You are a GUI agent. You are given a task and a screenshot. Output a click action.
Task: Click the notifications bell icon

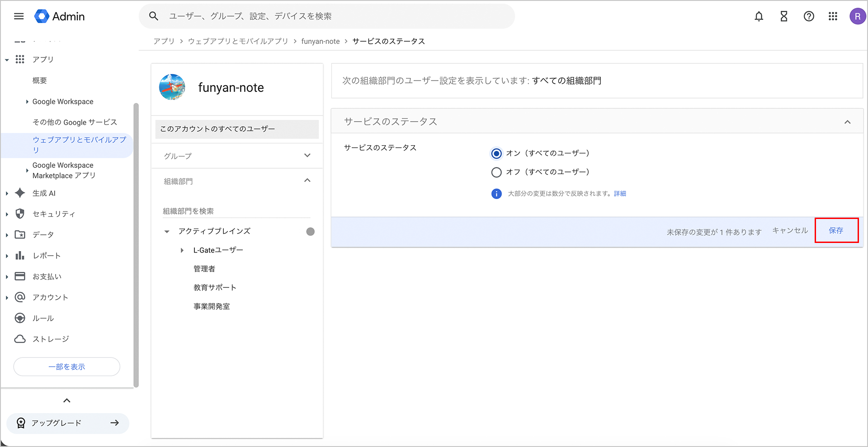(x=759, y=16)
